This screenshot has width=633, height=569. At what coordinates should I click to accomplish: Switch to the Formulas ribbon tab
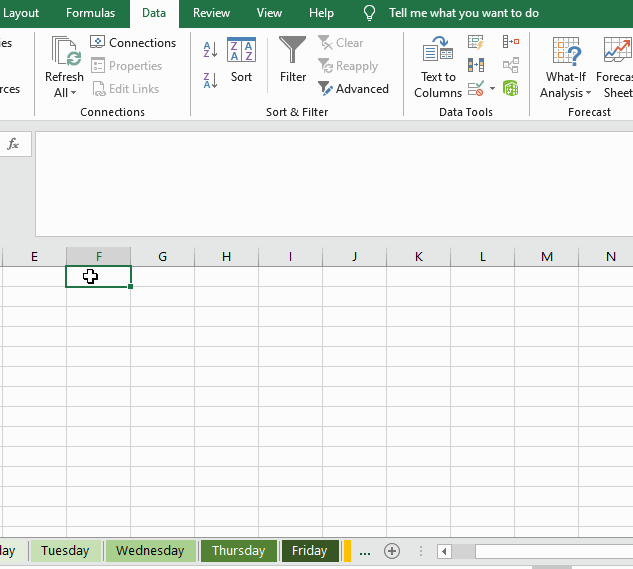click(x=90, y=13)
